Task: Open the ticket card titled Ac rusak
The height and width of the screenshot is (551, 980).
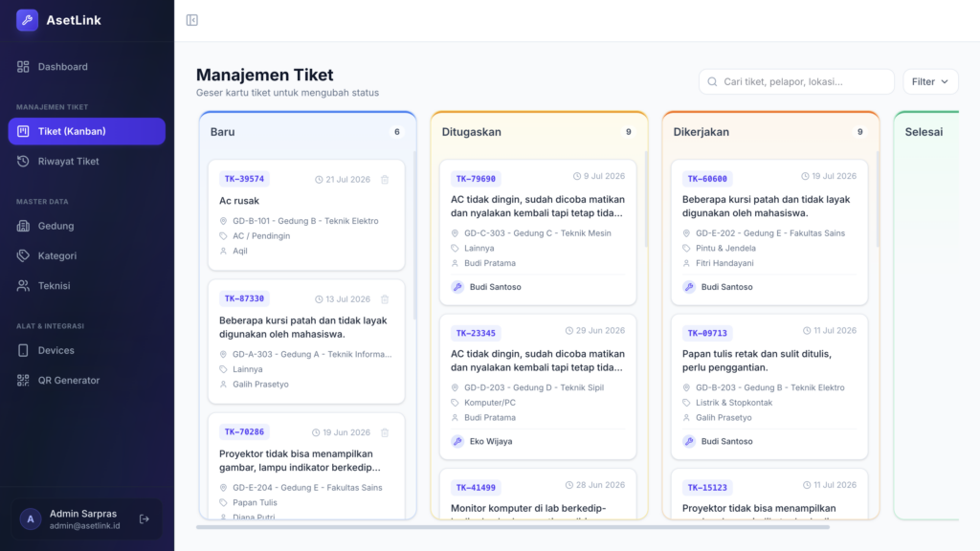Action: click(306, 215)
